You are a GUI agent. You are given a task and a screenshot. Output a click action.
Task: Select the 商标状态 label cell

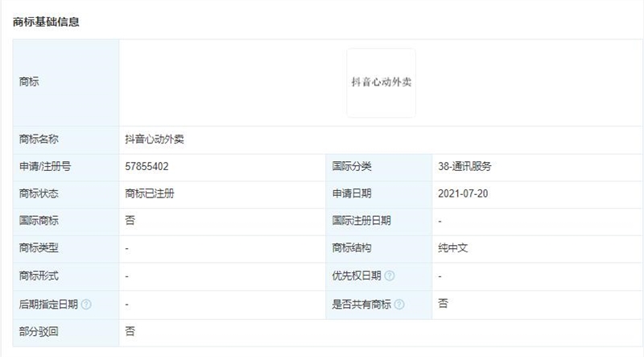pos(66,194)
